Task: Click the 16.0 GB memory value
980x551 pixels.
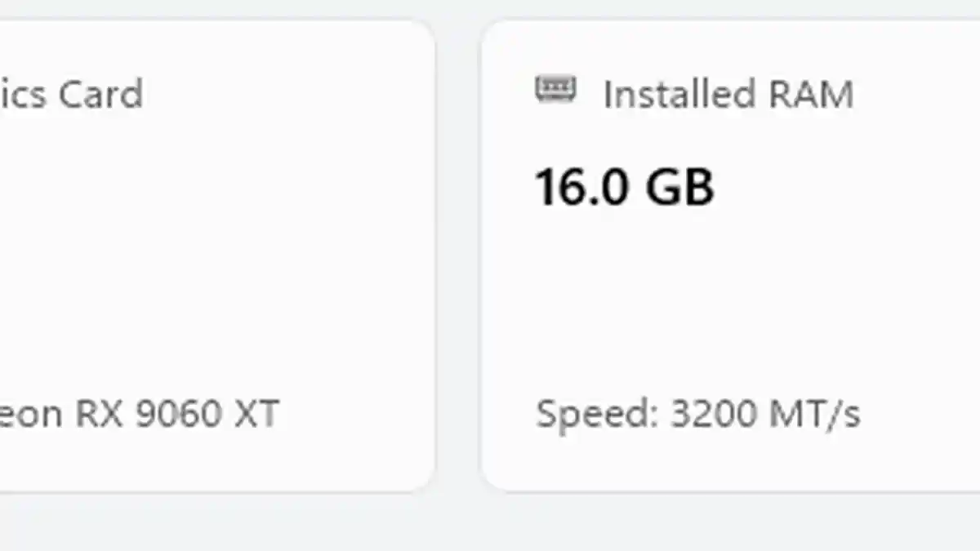Action: click(625, 187)
